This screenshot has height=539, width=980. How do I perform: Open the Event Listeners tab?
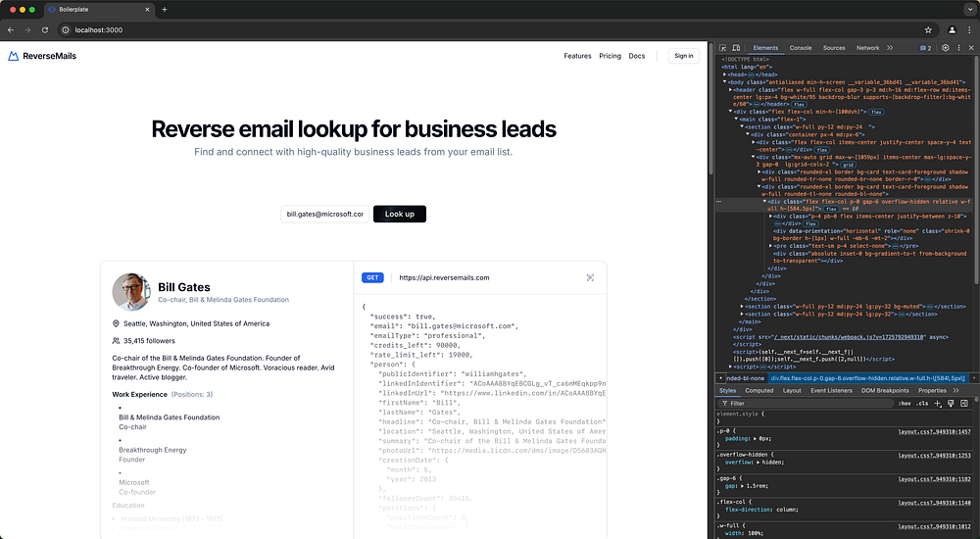coord(831,390)
